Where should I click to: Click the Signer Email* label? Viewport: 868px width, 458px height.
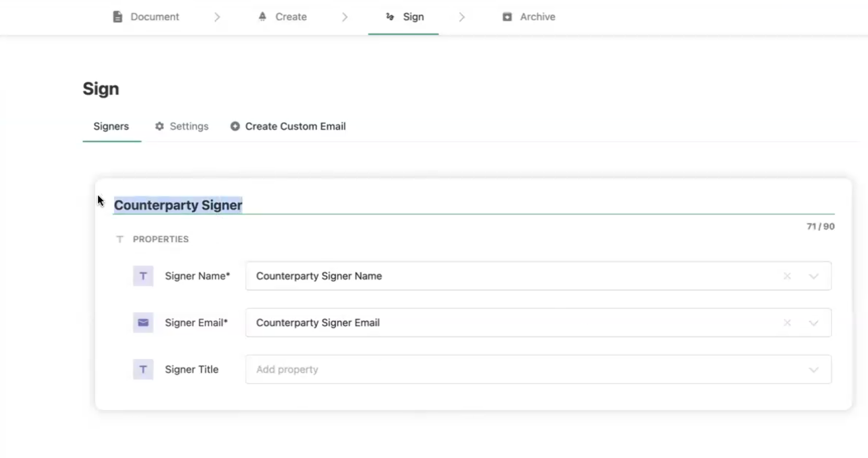tap(196, 323)
